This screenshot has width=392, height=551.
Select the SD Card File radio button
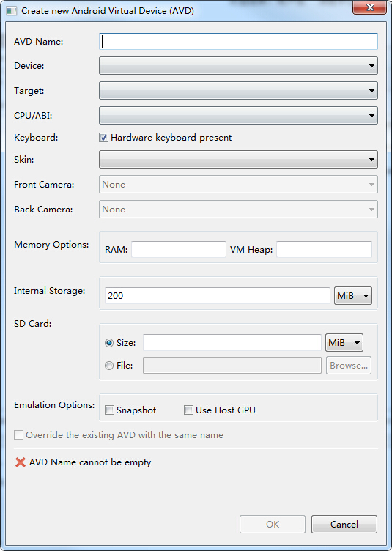[109, 366]
